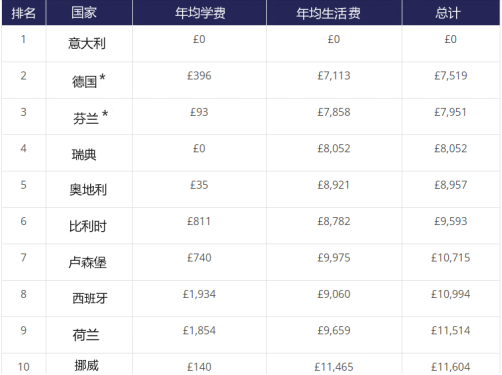Select the 芬兰 country cell
Image resolution: width=502 pixels, height=375 pixels.
[90, 117]
